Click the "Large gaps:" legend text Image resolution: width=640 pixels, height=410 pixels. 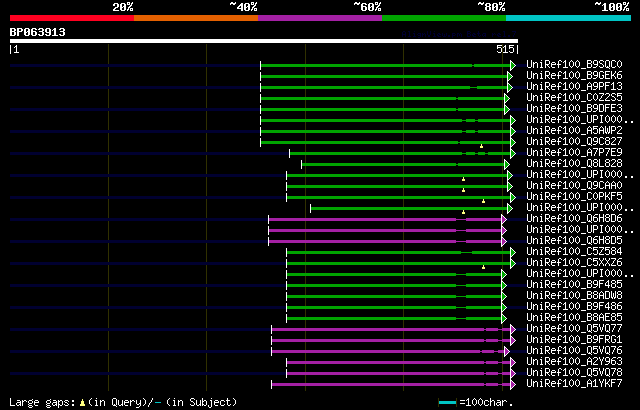click(x=42, y=403)
